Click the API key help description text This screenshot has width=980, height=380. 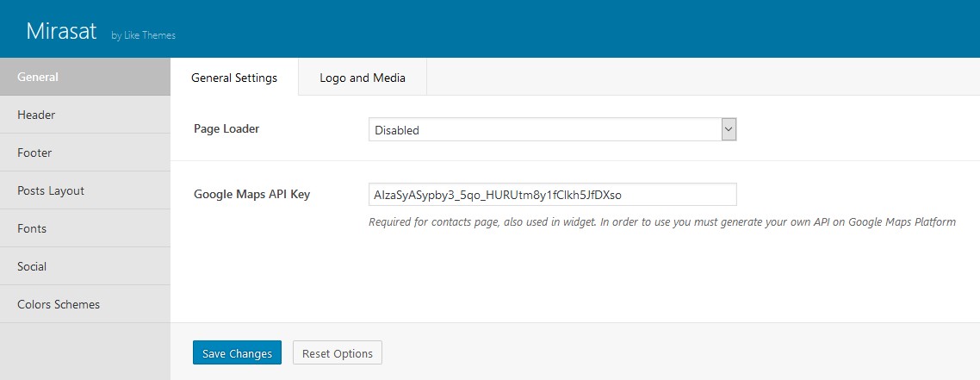tap(662, 221)
